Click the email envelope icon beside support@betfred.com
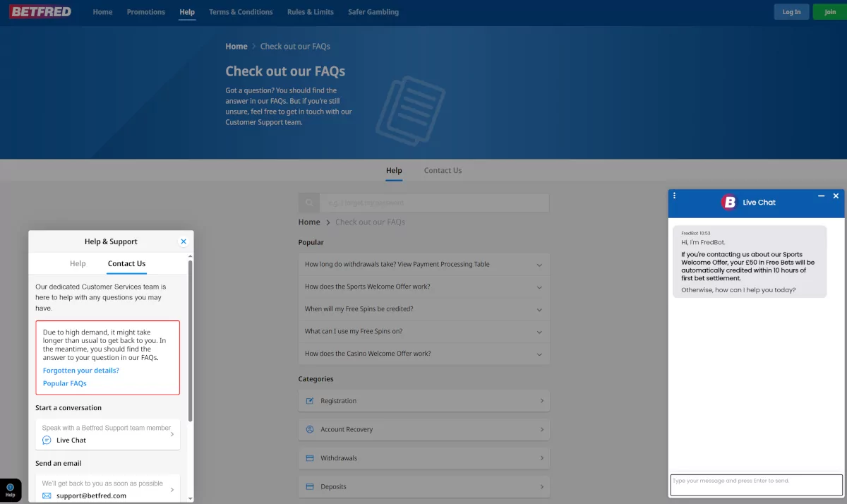This screenshot has height=504, width=847. tap(47, 496)
